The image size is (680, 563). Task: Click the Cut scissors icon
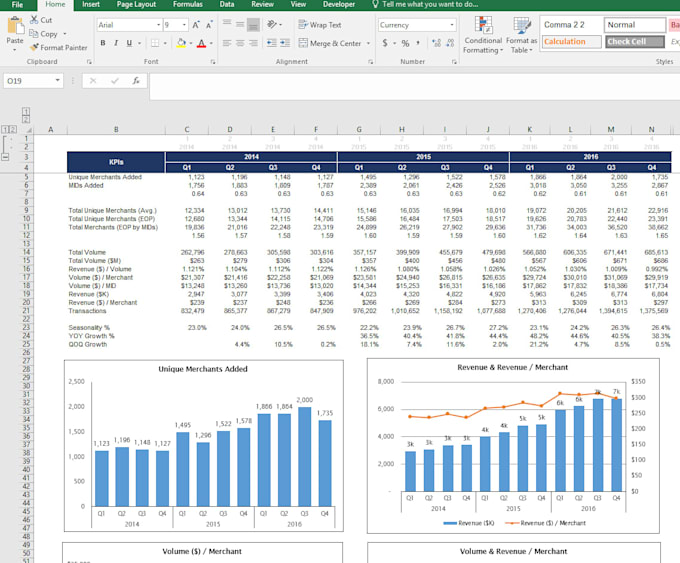pyautogui.click(x=34, y=20)
